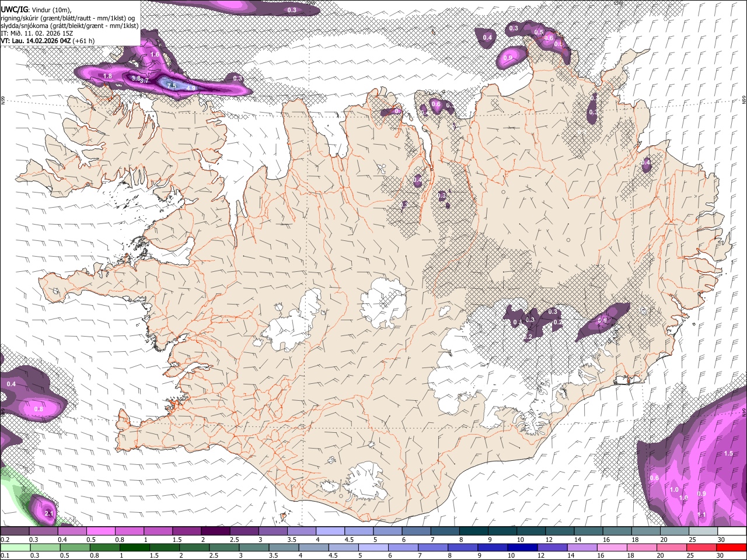Click the 'VT: Lau. 14.02.2026 04Z' valid time
Image resolution: width=747 pixels, height=560 pixels.
(36, 41)
